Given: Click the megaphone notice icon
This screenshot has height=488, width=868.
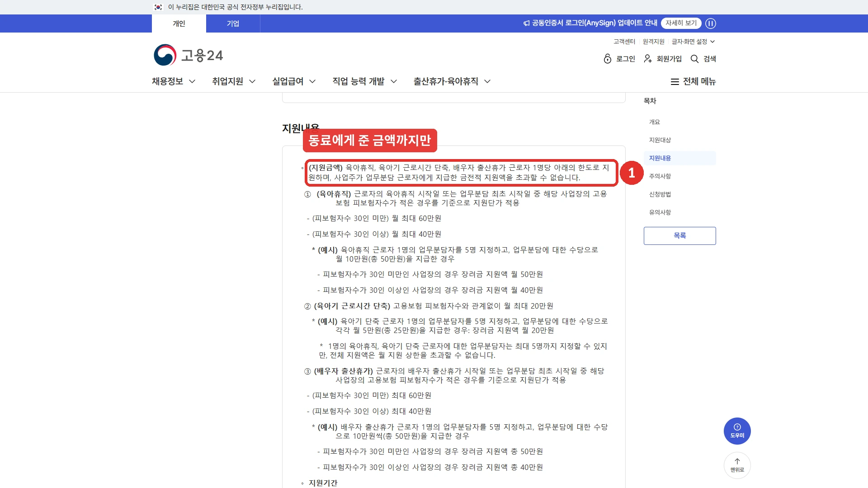Looking at the screenshot, I should [x=527, y=23].
